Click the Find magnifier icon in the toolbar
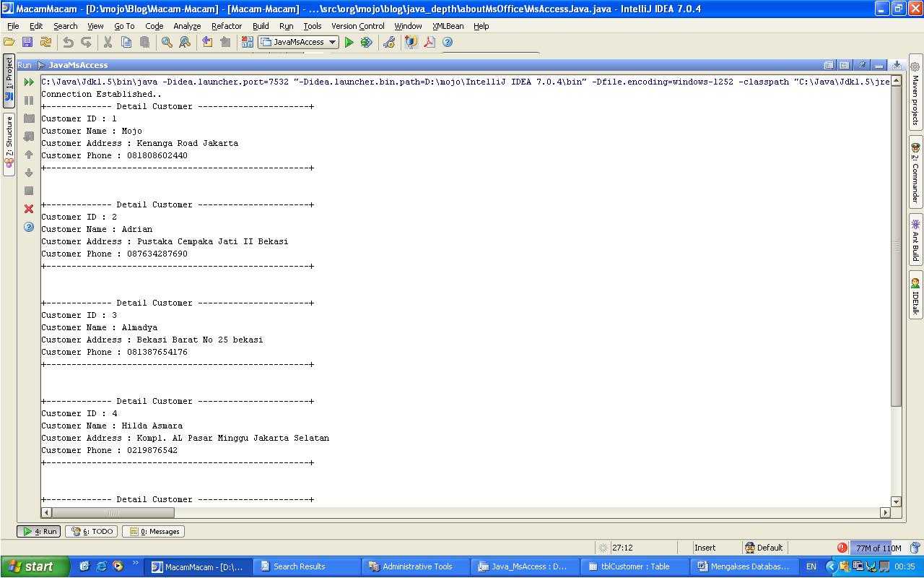 tap(167, 43)
